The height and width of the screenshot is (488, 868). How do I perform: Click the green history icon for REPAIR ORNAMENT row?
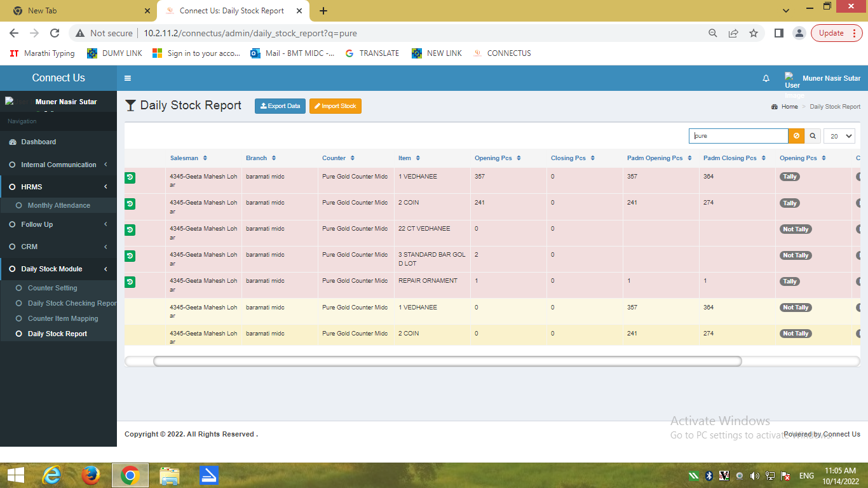tap(130, 282)
